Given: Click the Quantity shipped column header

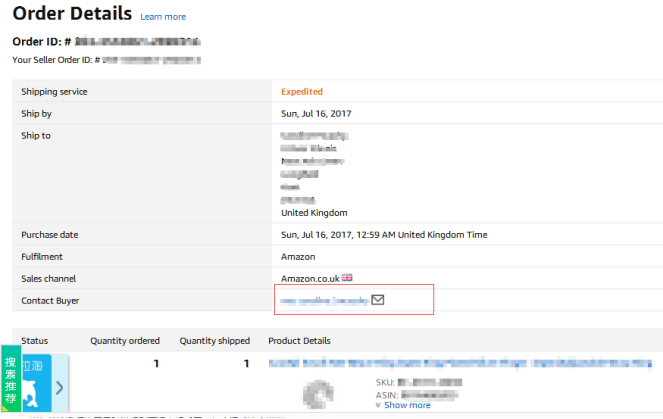Looking at the screenshot, I should click(x=215, y=341).
